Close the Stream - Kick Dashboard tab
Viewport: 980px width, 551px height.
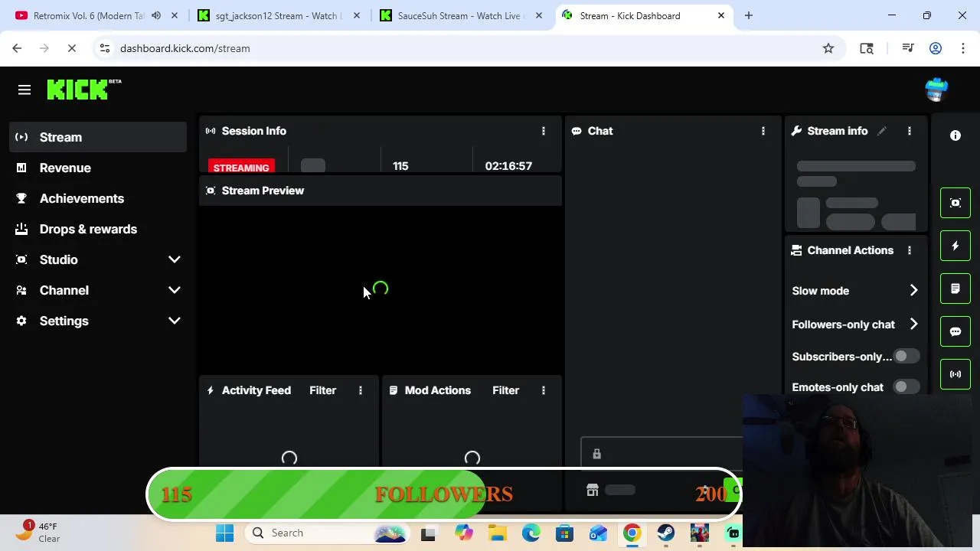click(720, 15)
